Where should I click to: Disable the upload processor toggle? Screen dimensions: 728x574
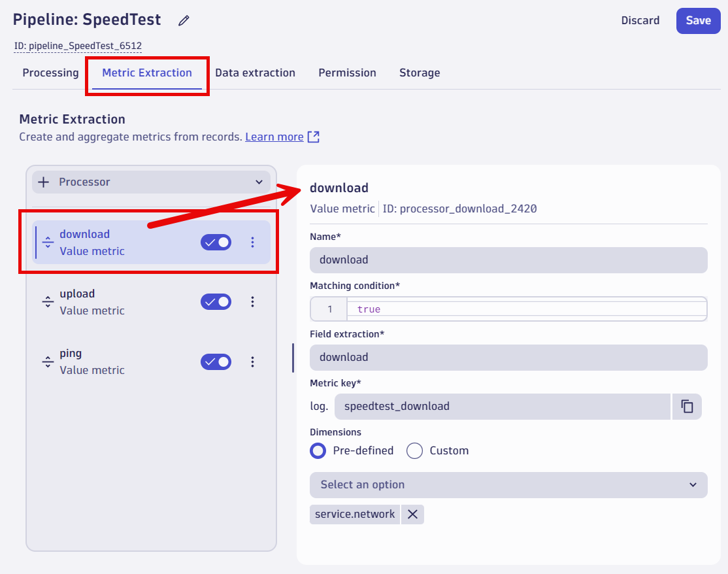coord(216,302)
